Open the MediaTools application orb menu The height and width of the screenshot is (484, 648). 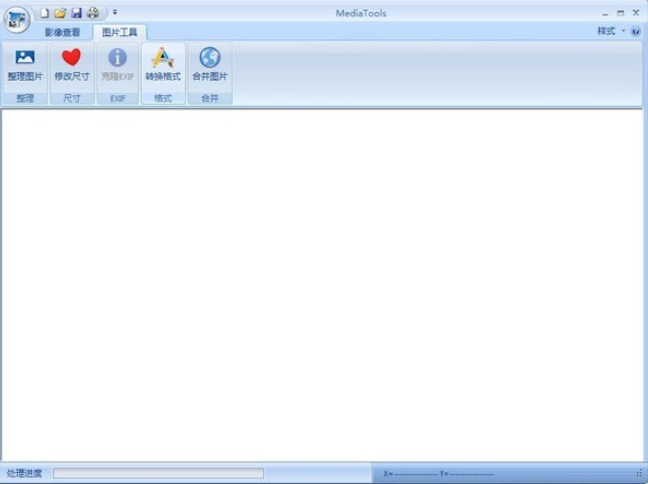tap(17, 19)
